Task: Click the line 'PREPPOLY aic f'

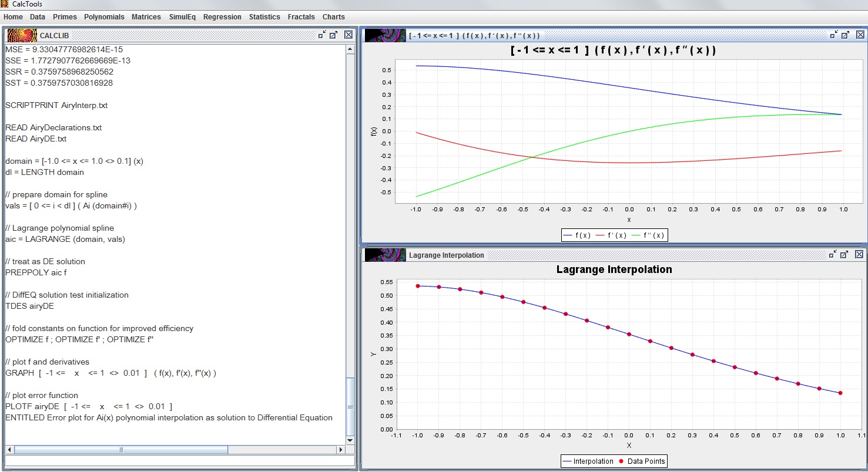Action: pos(35,273)
